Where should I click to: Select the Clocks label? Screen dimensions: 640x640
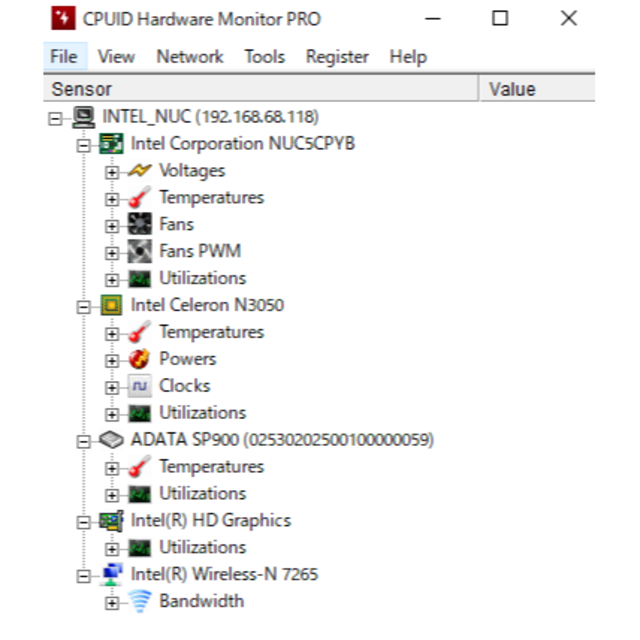tap(185, 386)
